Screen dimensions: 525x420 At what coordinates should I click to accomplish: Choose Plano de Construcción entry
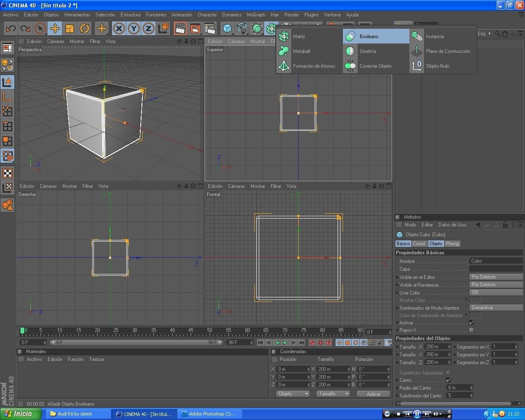(443, 51)
